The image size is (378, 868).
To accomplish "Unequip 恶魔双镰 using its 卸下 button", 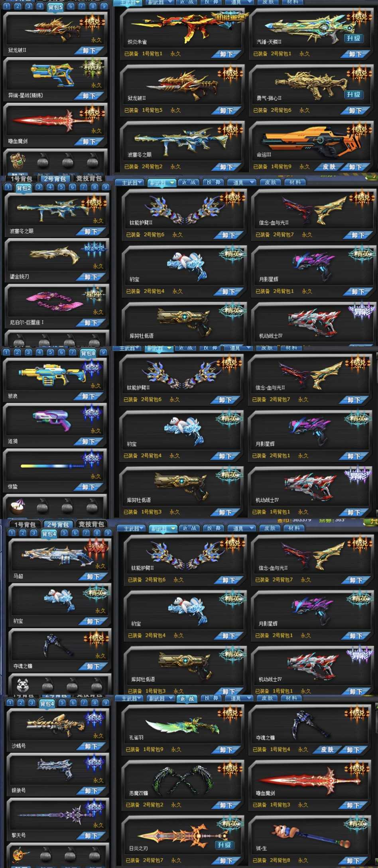I will 226,805.
